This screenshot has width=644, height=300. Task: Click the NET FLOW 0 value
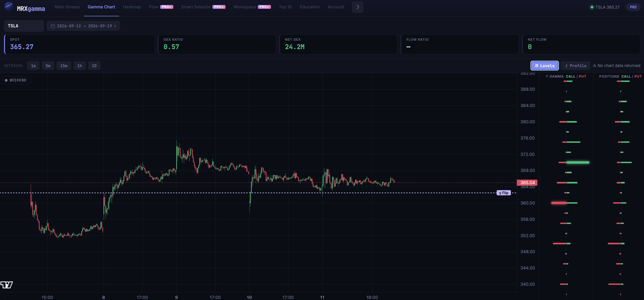tap(530, 47)
